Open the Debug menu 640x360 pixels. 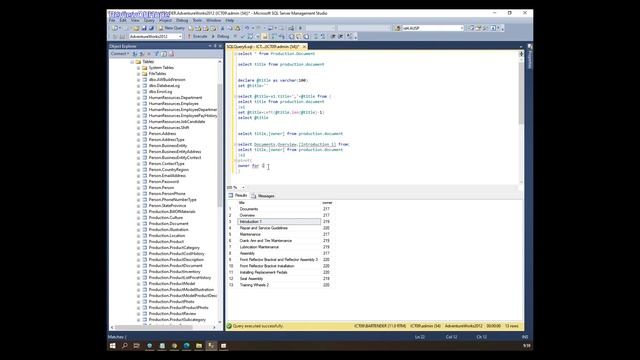tap(182, 20)
